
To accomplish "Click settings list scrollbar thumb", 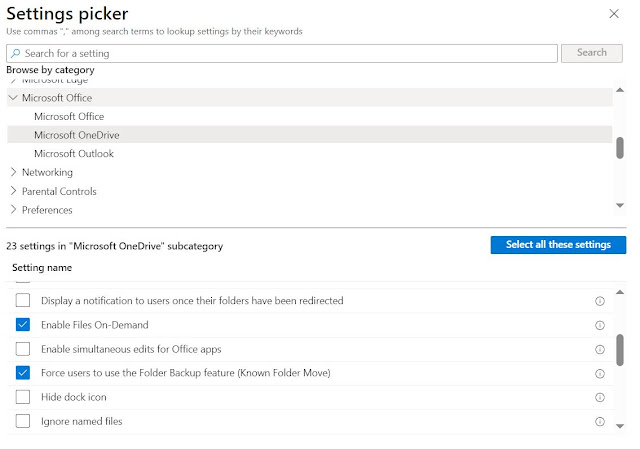I will click(x=620, y=350).
